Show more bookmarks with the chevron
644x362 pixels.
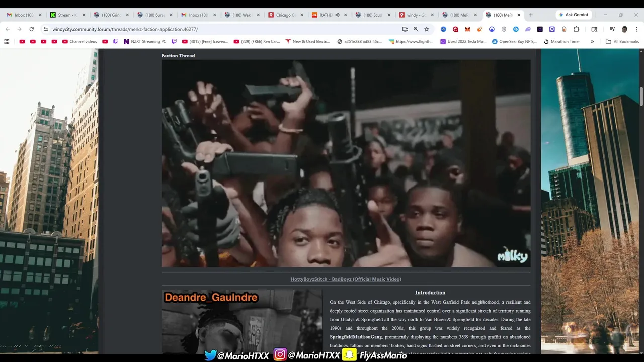592,42
